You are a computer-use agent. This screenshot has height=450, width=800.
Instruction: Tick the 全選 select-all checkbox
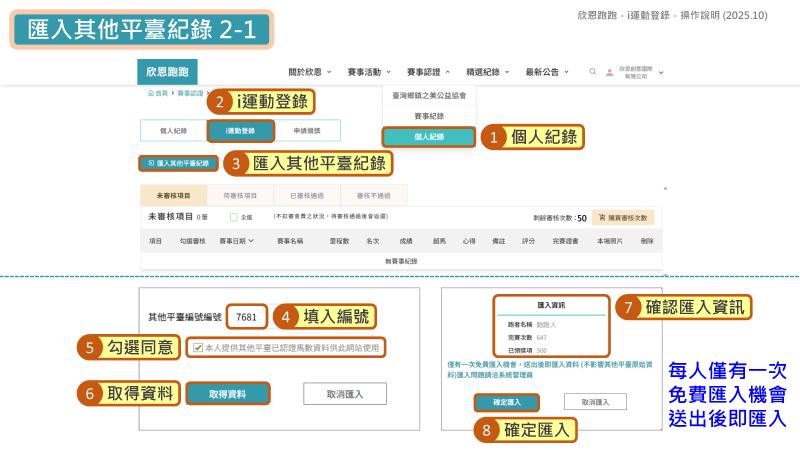[x=234, y=217]
